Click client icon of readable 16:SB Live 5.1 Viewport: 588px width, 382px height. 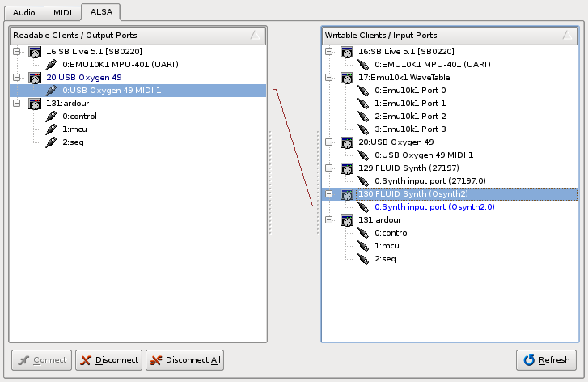click(x=35, y=52)
